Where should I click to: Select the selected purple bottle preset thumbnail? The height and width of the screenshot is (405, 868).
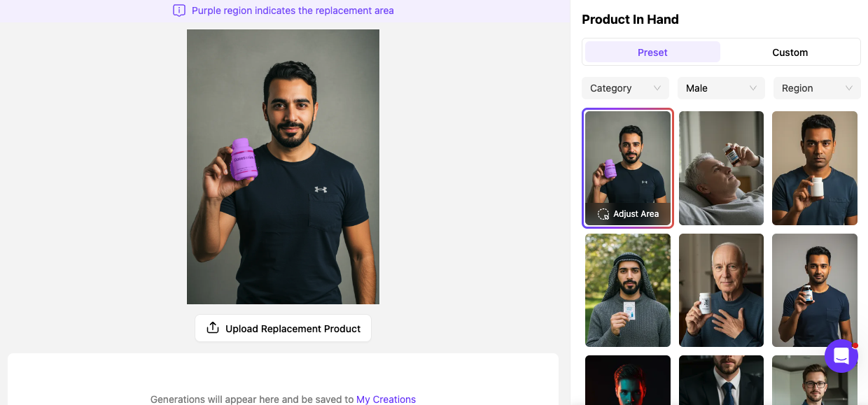(x=628, y=161)
